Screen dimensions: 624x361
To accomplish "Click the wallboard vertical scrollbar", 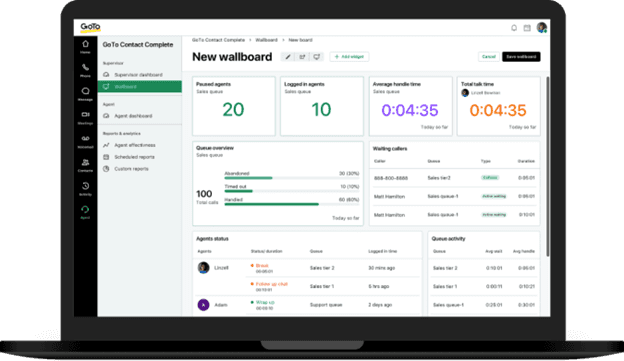I will 548,166.
